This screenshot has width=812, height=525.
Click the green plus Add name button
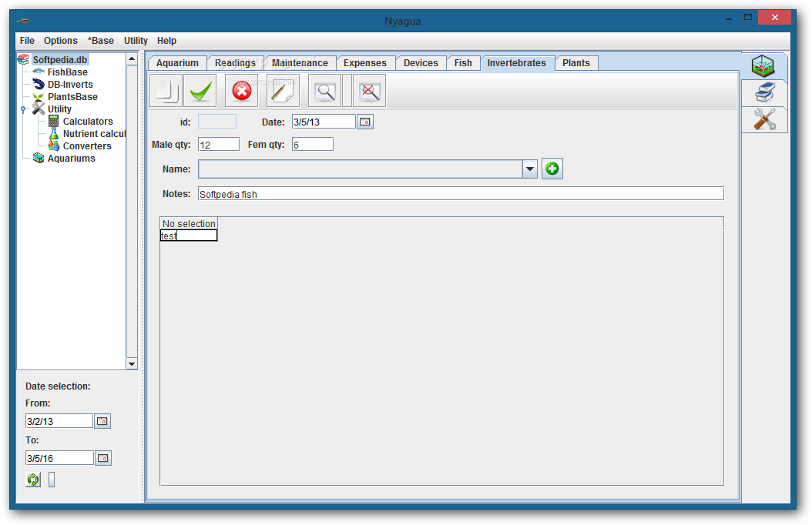click(x=552, y=169)
